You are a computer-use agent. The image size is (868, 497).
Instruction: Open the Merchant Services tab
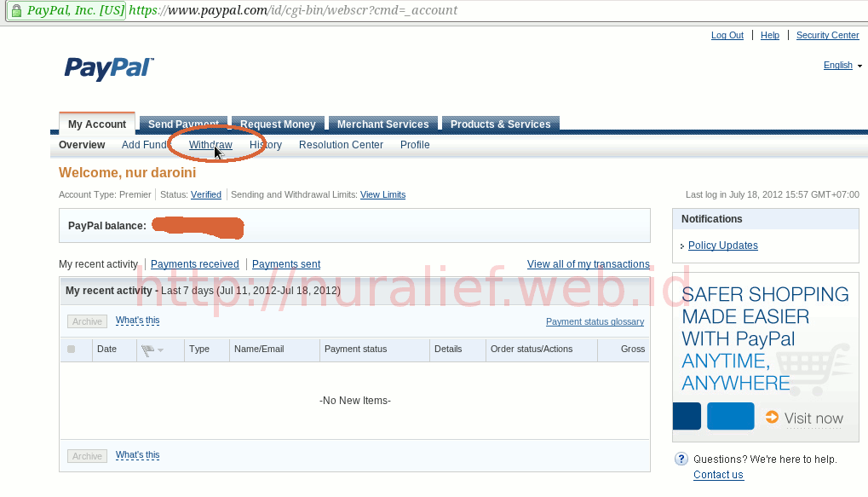click(x=383, y=124)
